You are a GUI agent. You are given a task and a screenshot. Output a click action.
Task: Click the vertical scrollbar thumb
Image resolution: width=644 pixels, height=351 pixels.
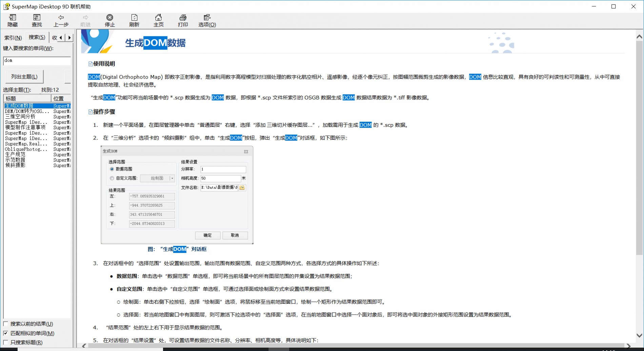[639, 148]
